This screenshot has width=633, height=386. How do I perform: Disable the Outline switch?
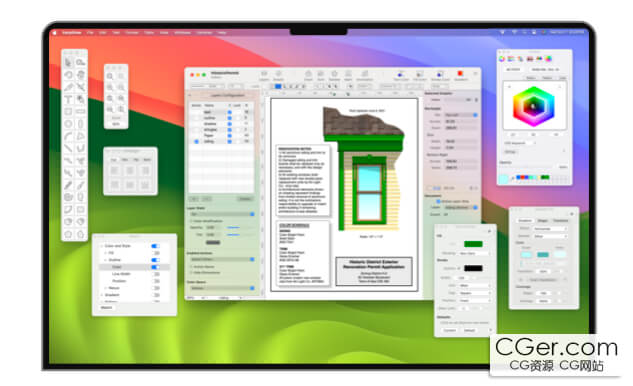pyautogui.click(x=155, y=260)
